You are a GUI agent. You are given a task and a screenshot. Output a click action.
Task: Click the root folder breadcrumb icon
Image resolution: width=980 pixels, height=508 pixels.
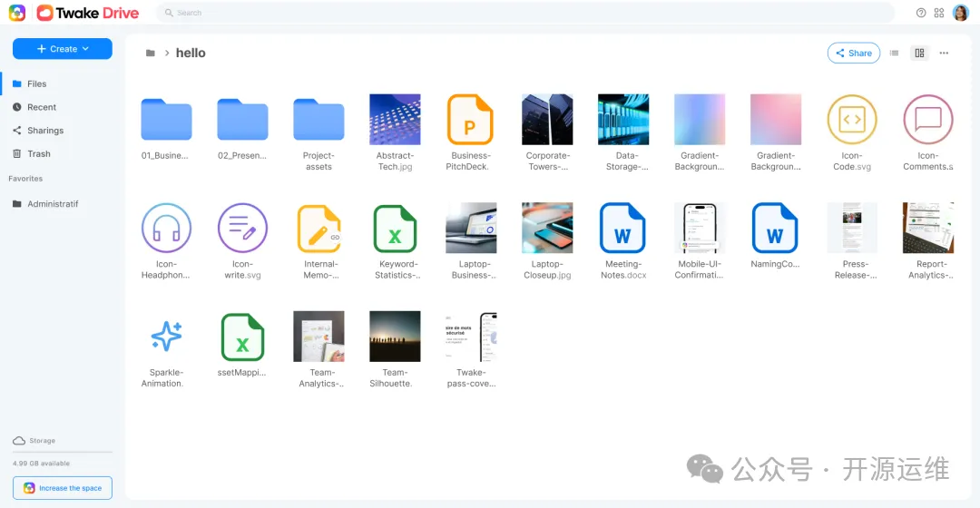pyautogui.click(x=150, y=54)
